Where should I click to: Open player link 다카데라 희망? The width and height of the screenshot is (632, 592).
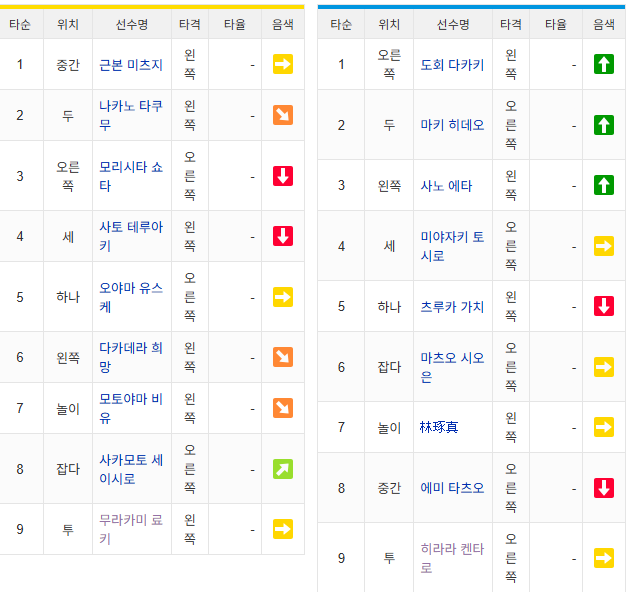click(x=131, y=357)
